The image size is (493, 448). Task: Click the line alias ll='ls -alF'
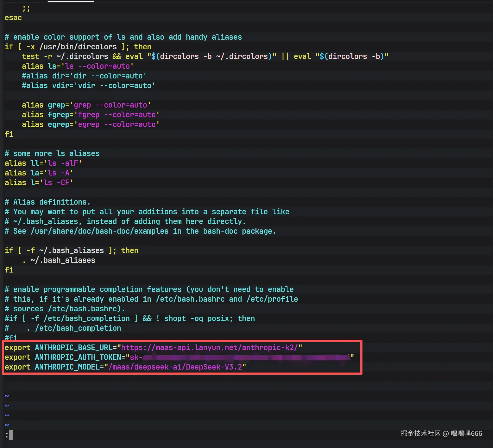[43, 163]
